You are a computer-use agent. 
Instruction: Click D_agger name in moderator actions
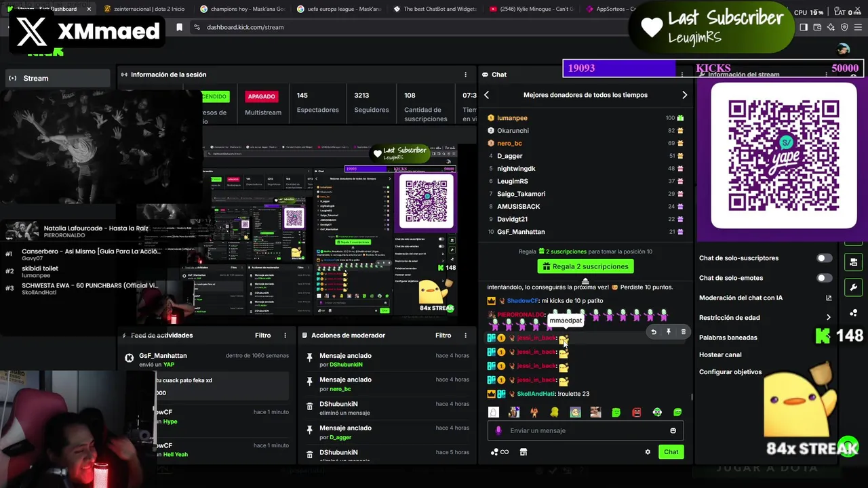point(340,438)
